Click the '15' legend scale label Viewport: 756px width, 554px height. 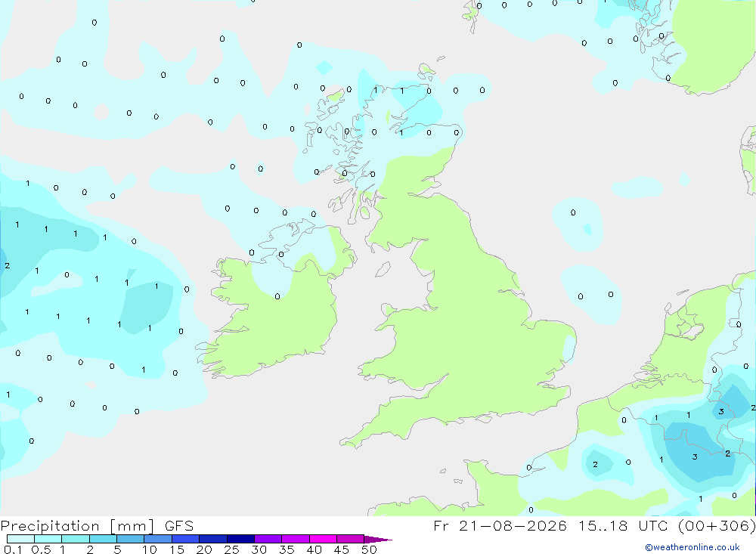[177, 549]
